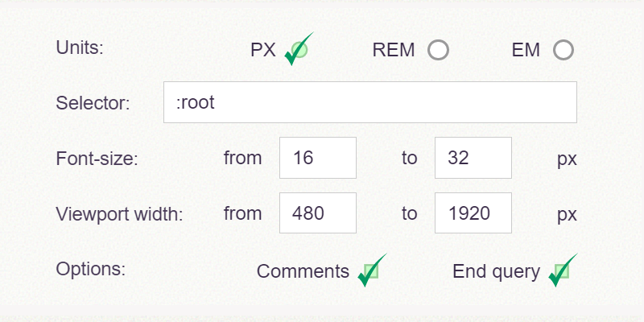Click the EM label text

(x=526, y=51)
